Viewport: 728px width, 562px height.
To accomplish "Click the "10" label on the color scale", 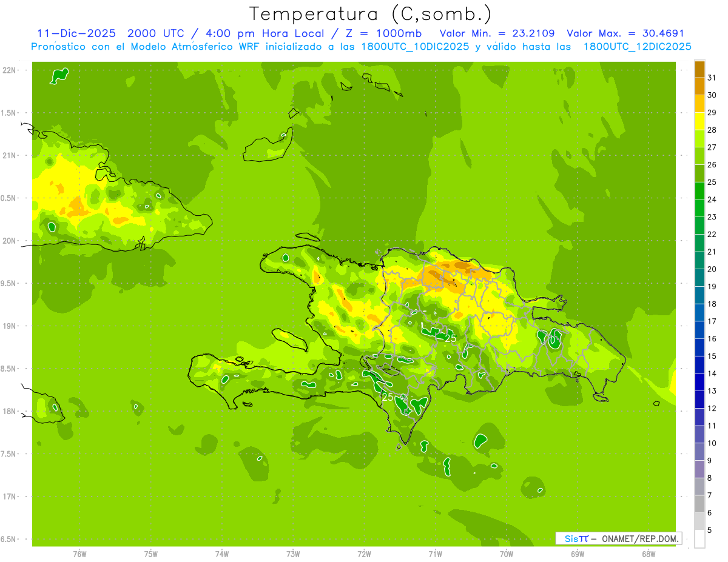I will click(x=712, y=443).
